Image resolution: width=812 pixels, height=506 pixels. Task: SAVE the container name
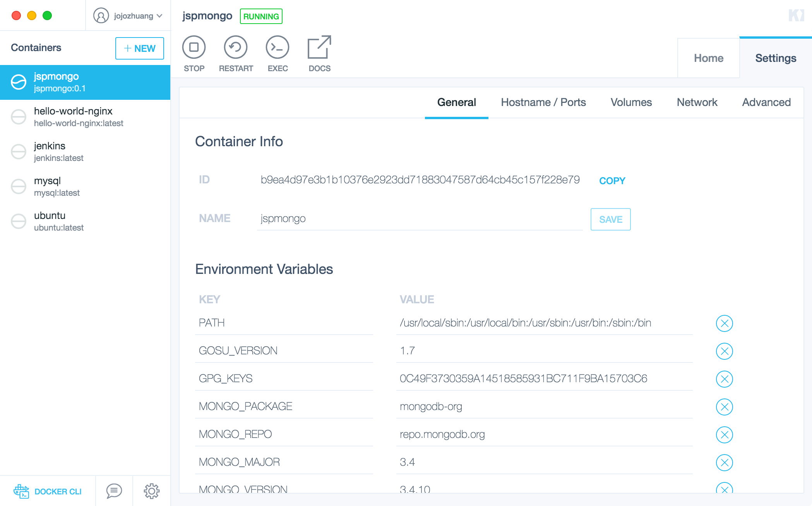[610, 219]
